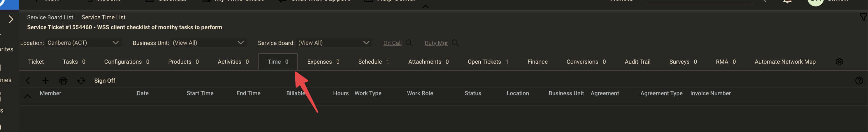Image resolution: width=868 pixels, height=132 pixels.
Task: Click the refresh icon in time toolbar
Action: tap(81, 81)
